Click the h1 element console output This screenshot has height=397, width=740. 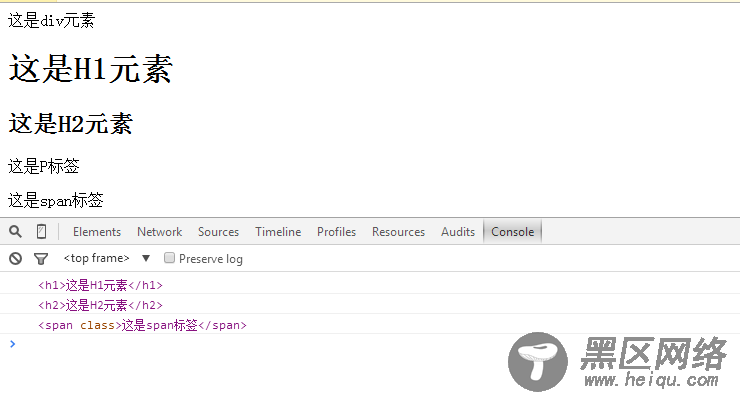coord(101,285)
